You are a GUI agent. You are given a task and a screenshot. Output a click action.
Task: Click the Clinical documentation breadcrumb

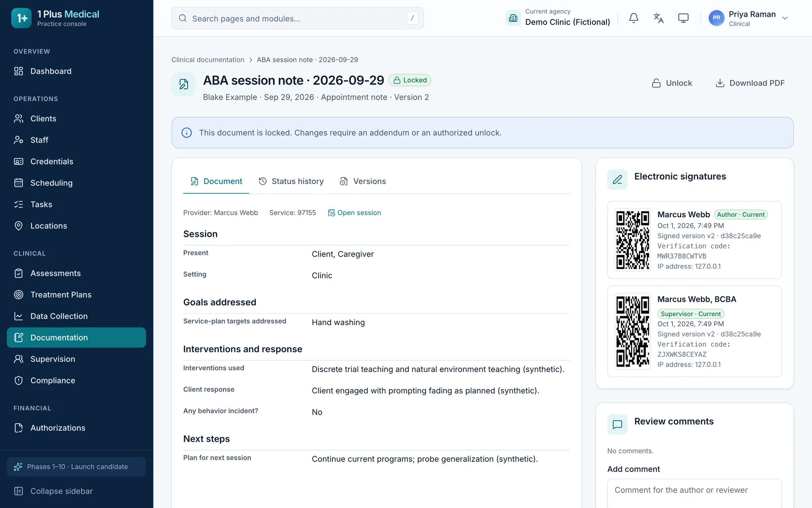[208, 60]
